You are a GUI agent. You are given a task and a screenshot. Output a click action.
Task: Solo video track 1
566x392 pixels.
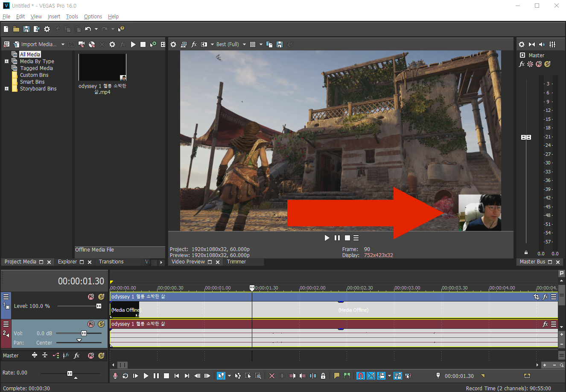[101, 297]
